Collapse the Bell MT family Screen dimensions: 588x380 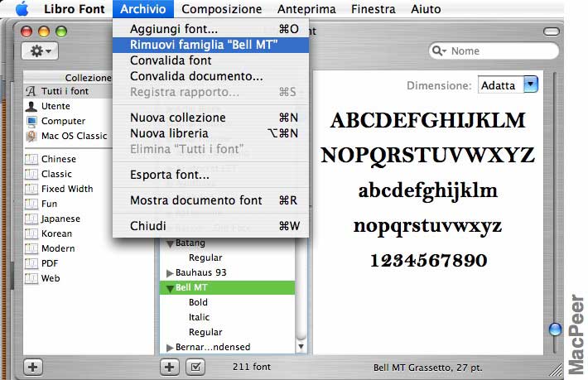[x=170, y=289]
